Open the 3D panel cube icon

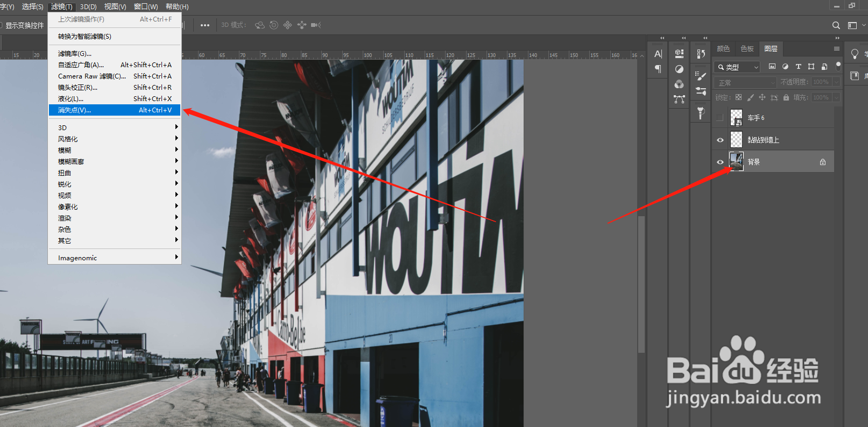(x=679, y=54)
